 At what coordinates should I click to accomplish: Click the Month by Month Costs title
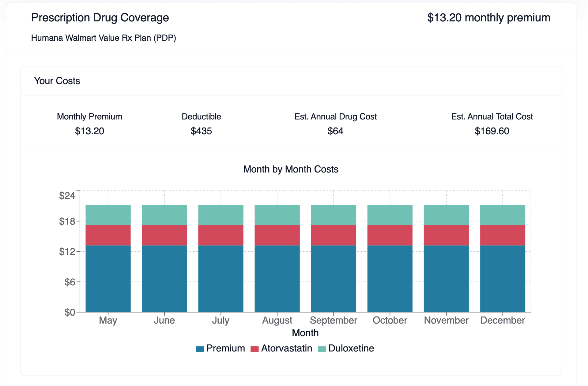pos(291,169)
